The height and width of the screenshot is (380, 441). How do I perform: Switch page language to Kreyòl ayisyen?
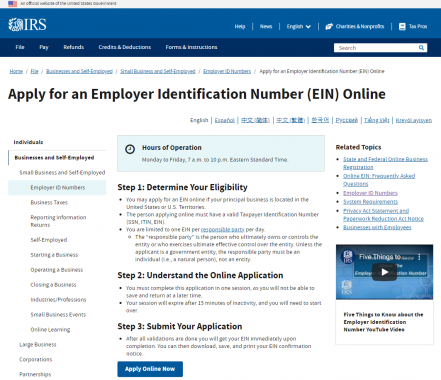click(414, 120)
